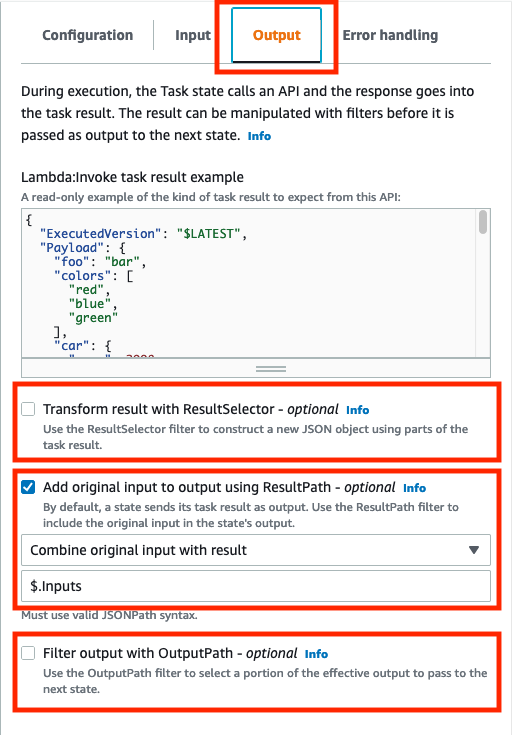
Task: Enable Filter output with OutputPath checkbox
Action: point(28,653)
